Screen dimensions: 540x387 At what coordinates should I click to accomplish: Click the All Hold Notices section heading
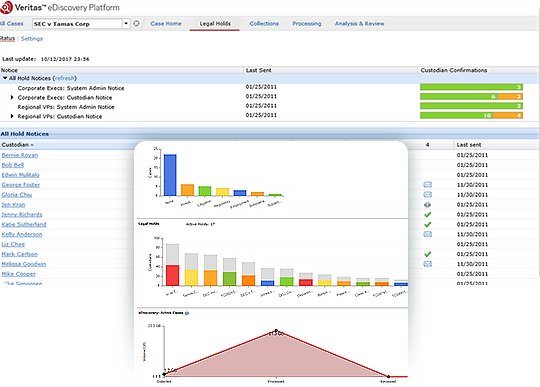coord(24,134)
